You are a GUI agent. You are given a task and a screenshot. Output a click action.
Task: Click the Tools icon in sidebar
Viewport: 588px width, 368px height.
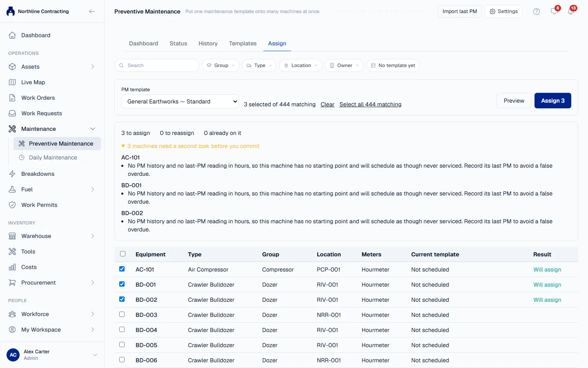12,251
